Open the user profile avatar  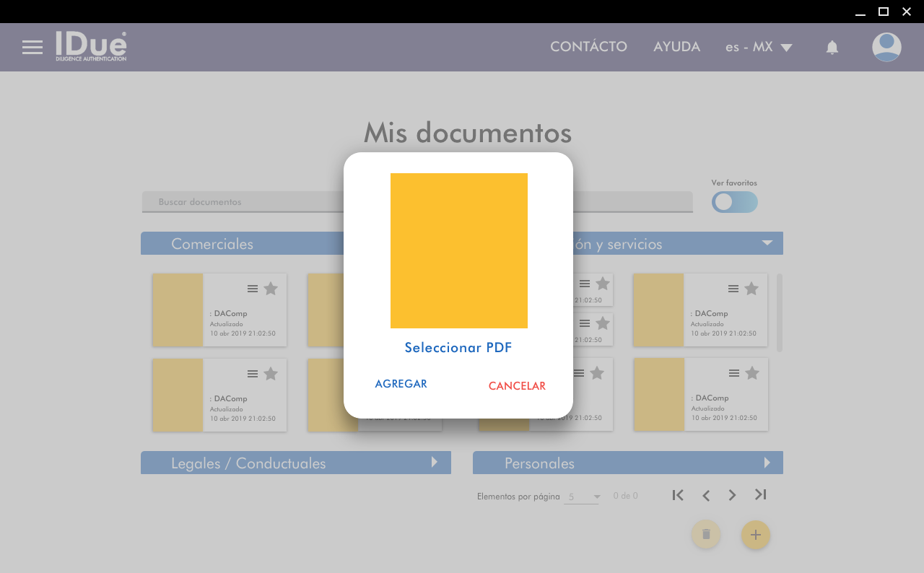(x=886, y=48)
